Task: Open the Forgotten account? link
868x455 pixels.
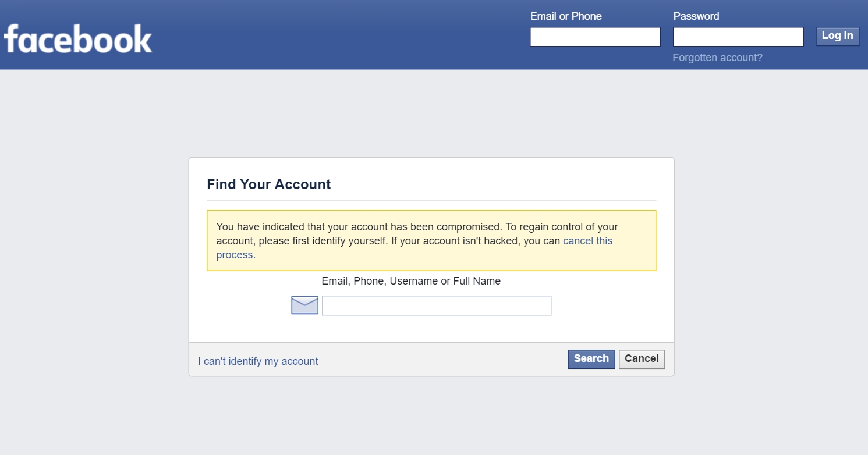Action: coord(717,58)
